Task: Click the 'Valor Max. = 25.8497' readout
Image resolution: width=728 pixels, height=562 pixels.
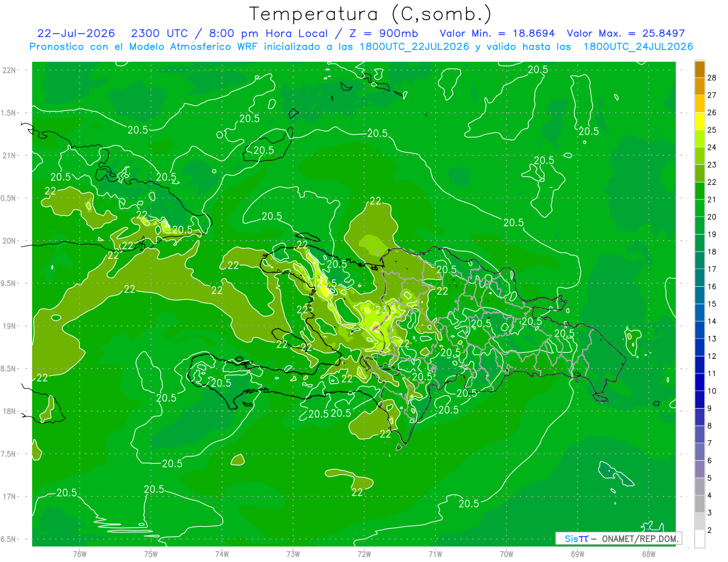Action: 625,33
